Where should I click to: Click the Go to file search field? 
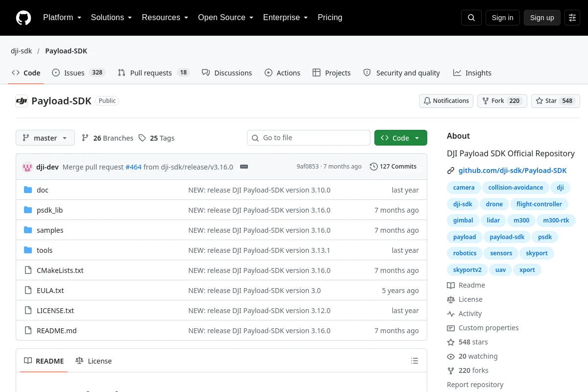click(x=309, y=138)
